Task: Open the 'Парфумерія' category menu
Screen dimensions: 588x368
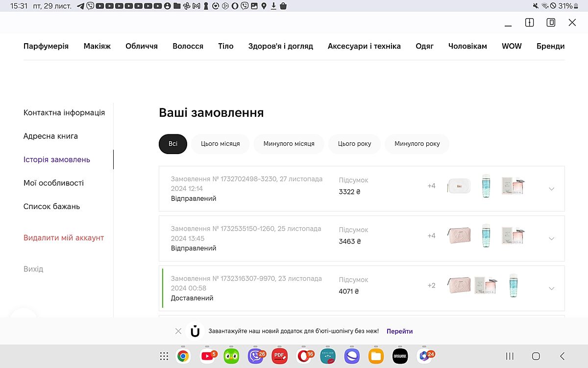Action: 46,46
